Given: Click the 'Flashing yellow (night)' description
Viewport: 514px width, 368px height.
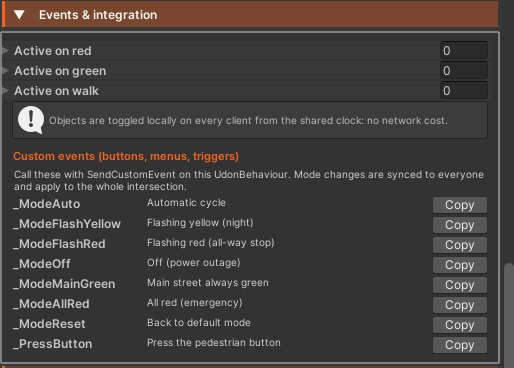Looking at the screenshot, I should click(200, 223).
